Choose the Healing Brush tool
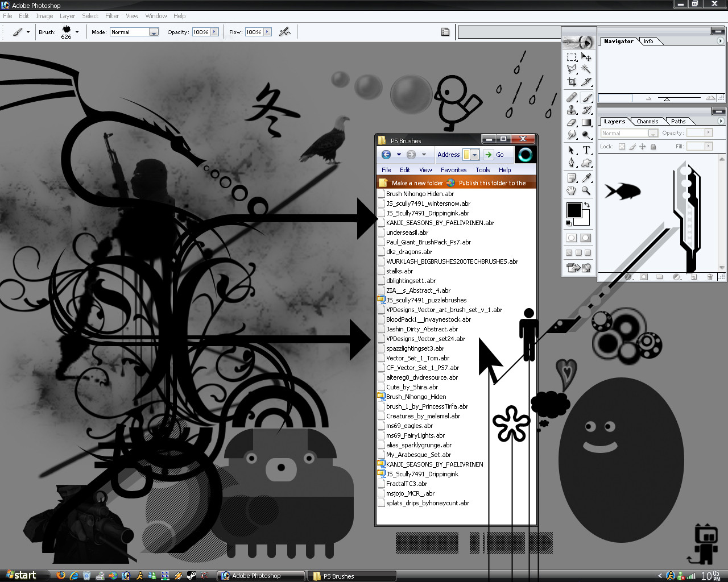728x582 pixels. coord(572,97)
